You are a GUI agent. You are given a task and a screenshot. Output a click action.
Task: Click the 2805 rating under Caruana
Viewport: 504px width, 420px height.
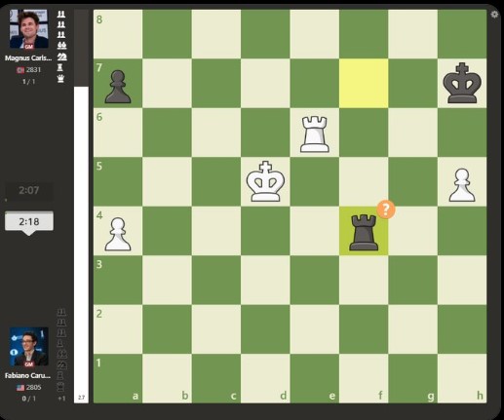[x=33, y=387]
